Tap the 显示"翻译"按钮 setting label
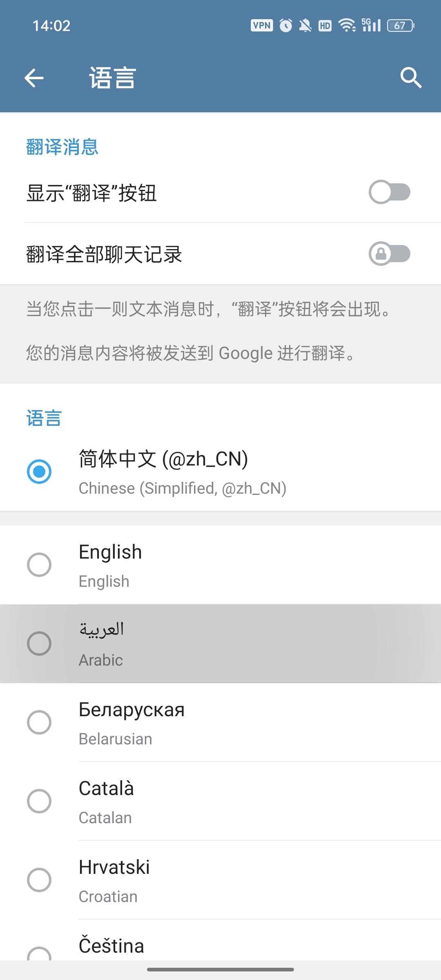The image size is (441, 980). tap(92, 193)
